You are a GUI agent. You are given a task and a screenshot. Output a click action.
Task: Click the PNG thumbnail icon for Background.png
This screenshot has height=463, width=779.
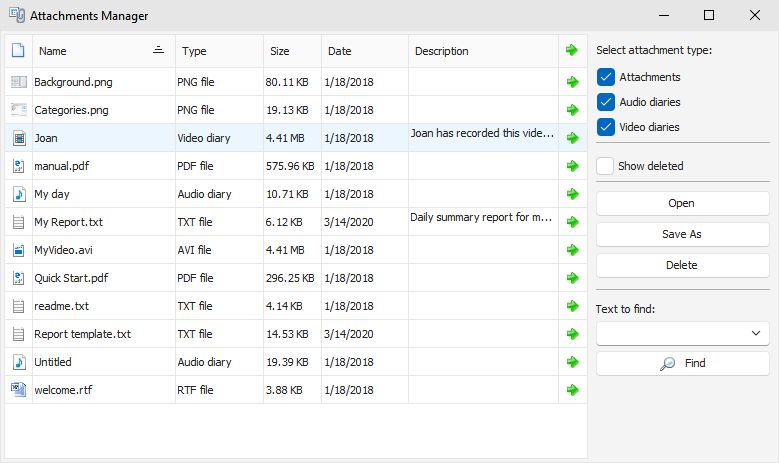point(19,82)
